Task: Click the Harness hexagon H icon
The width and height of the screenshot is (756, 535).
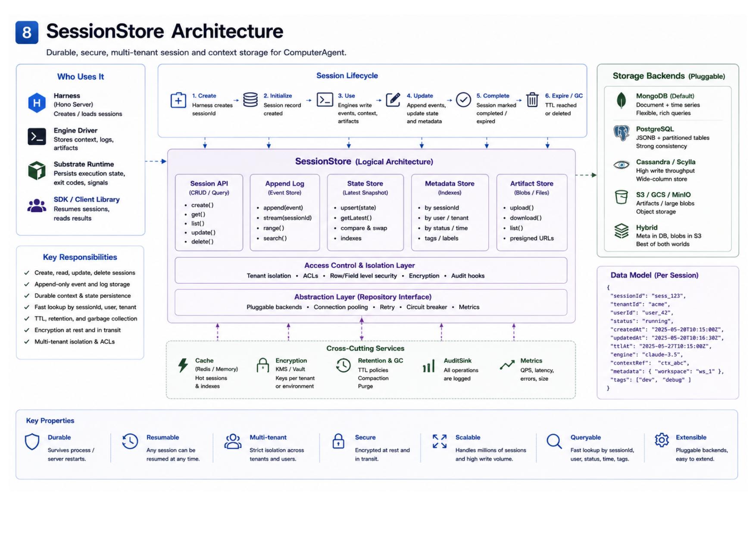Action: [37, 103]
